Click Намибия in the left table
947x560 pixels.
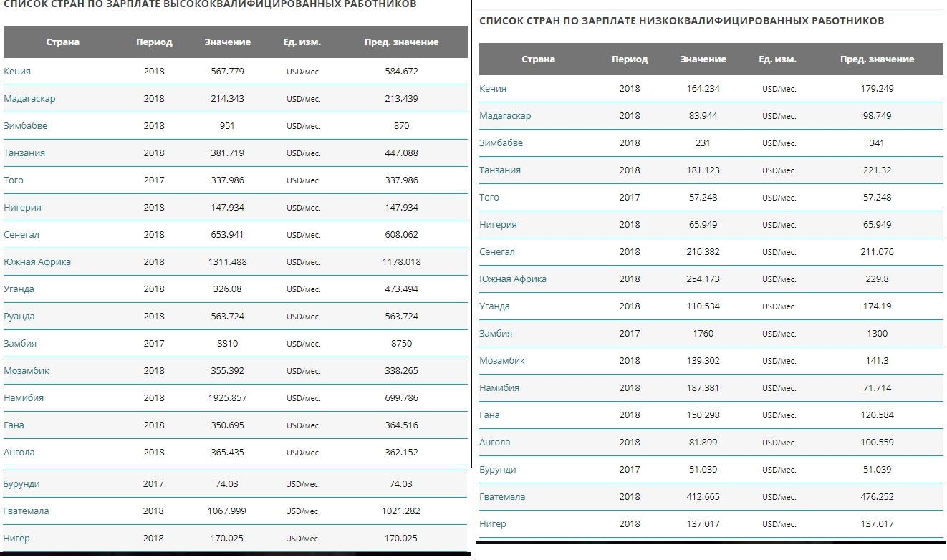(x=24, y=398)
